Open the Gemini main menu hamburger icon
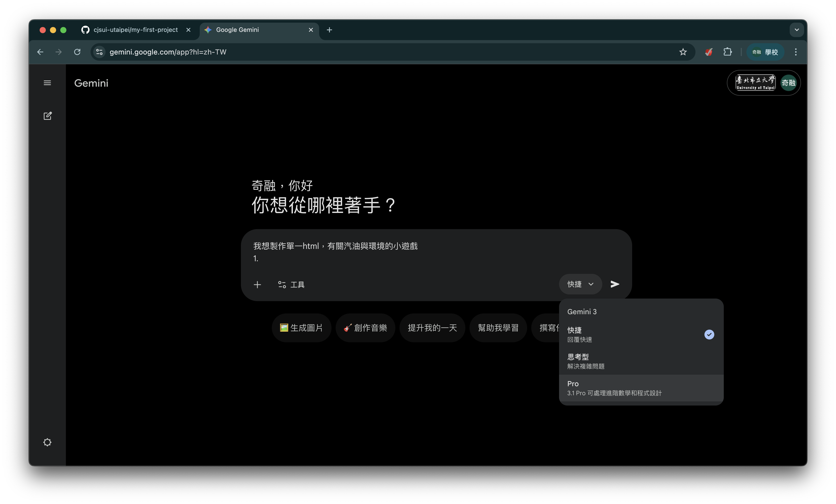 pyautogui.click(x=47, y=83)
